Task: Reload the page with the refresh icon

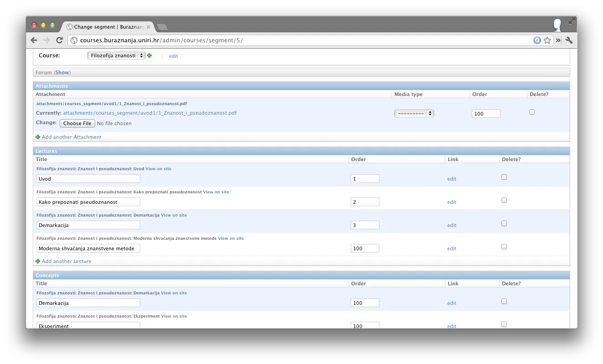Action: 59,40
